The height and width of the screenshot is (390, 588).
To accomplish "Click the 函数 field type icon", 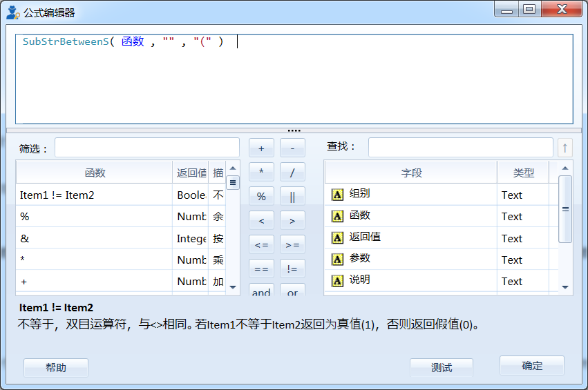I will click(337, 216).
